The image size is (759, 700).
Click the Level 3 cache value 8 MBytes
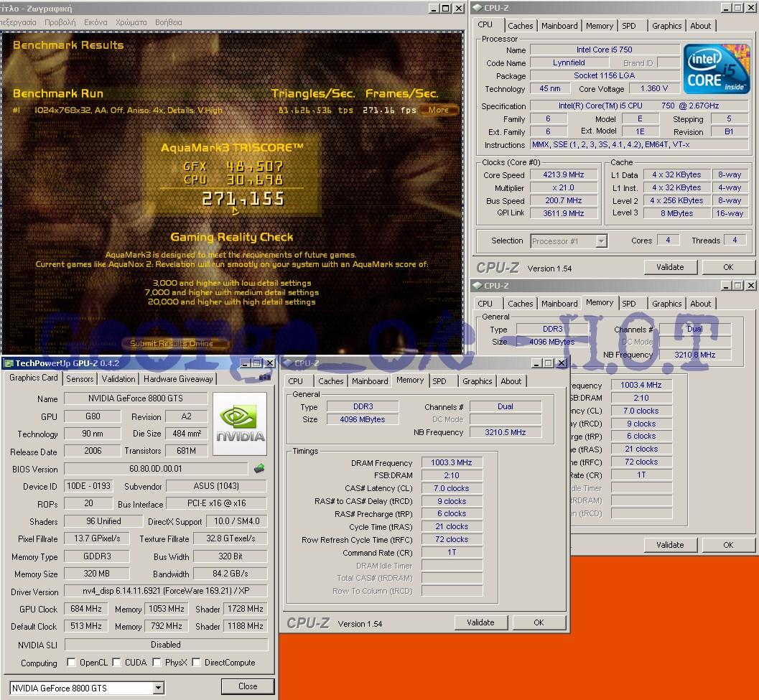pyautogui.click(x=676, y=213)
